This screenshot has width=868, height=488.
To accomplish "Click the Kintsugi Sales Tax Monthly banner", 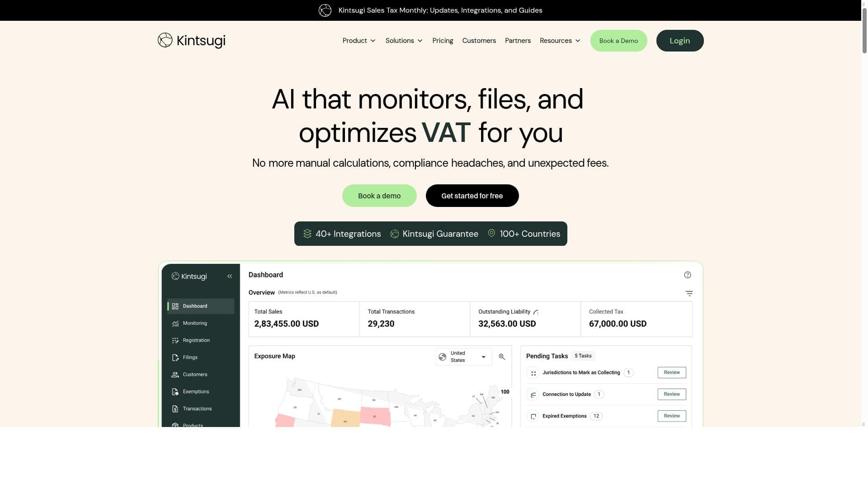I will pyautogui.click(x=440, y=10).
